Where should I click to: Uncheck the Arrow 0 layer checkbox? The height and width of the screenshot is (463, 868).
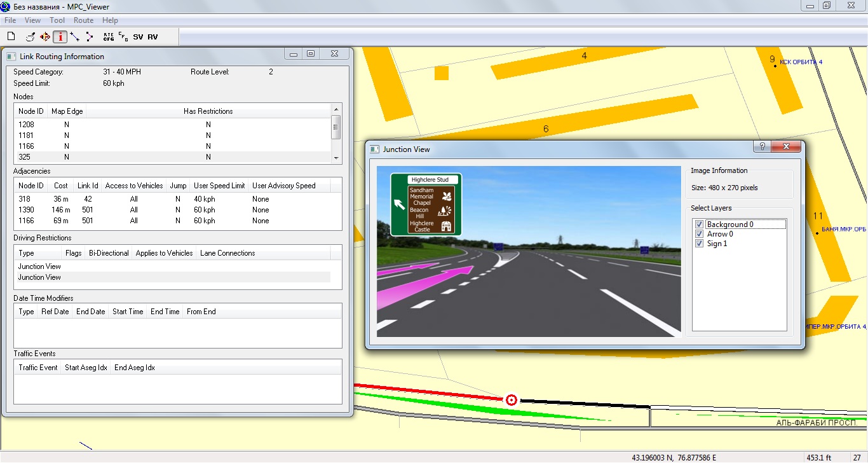(699, 234)
